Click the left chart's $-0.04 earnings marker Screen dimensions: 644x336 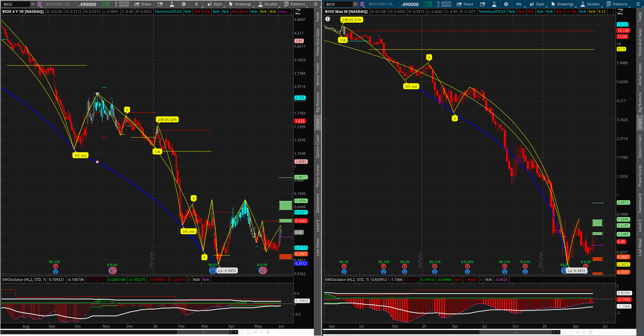pos(113,270)
